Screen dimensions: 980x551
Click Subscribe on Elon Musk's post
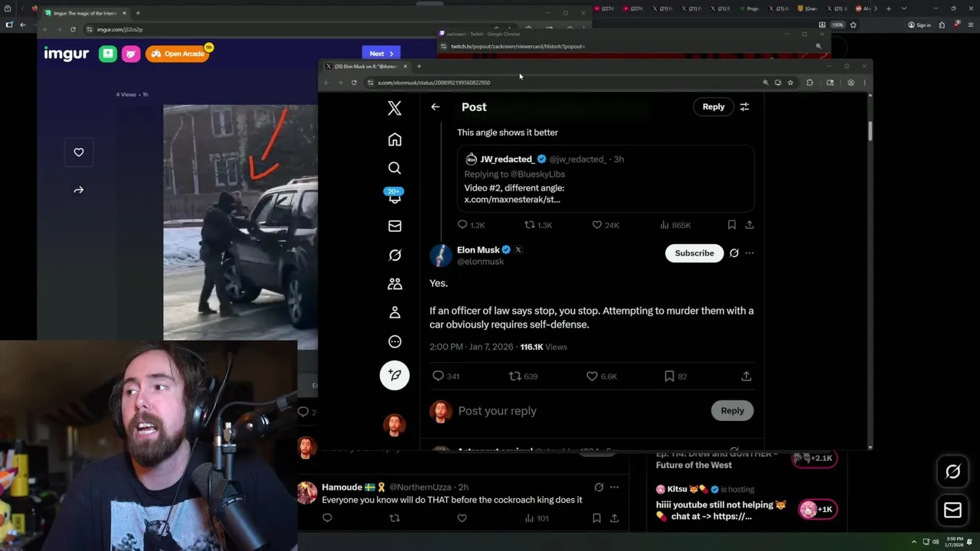tap(694, 253)
